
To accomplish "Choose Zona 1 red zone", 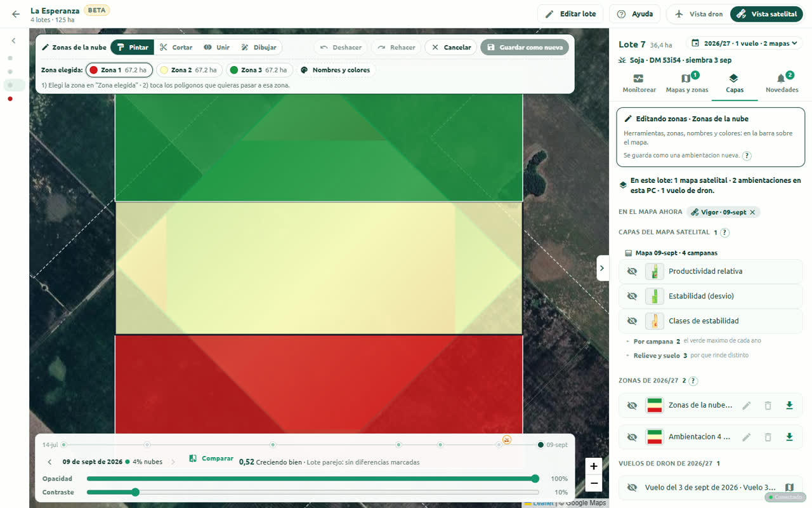I will point(119,70).
